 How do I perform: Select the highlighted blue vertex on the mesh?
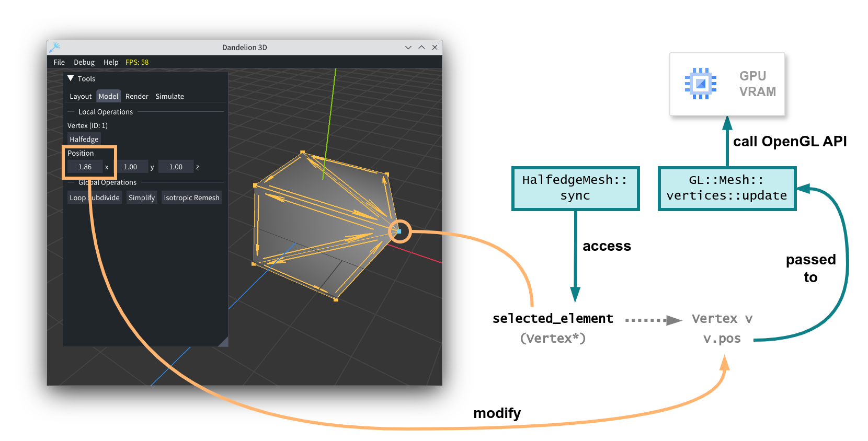click(399, 231)
